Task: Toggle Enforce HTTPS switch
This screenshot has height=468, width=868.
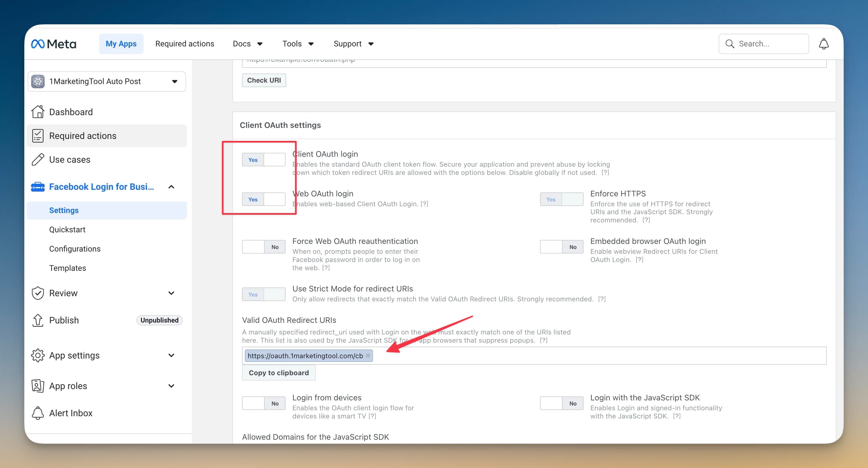Action: [561, 199]
